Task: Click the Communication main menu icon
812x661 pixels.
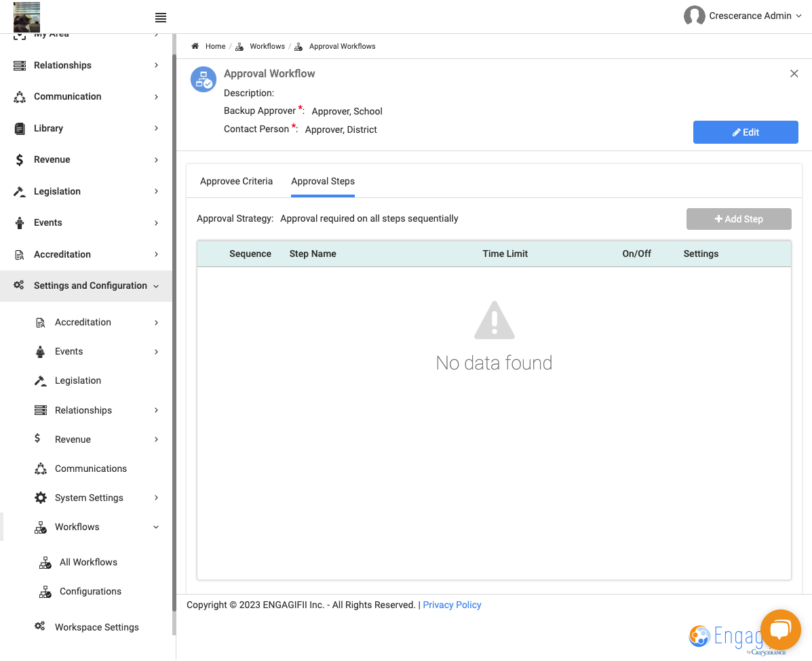Action: [20, 97]
